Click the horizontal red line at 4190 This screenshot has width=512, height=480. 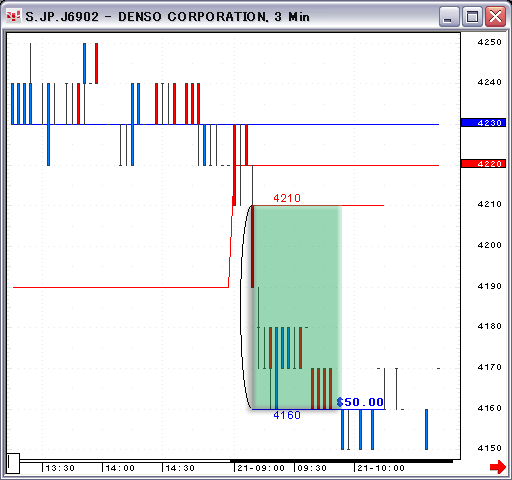[120, 287]
